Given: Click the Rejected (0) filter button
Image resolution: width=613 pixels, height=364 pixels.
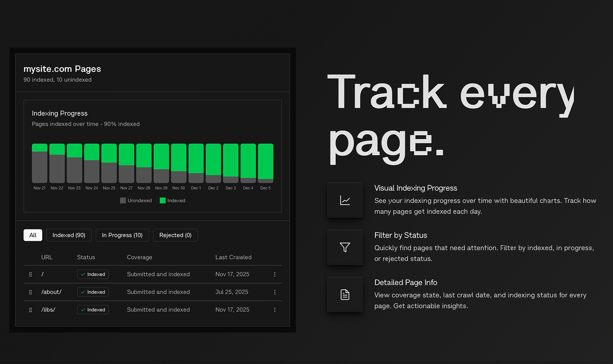Looking at the screenshot, I should [175, 235].
